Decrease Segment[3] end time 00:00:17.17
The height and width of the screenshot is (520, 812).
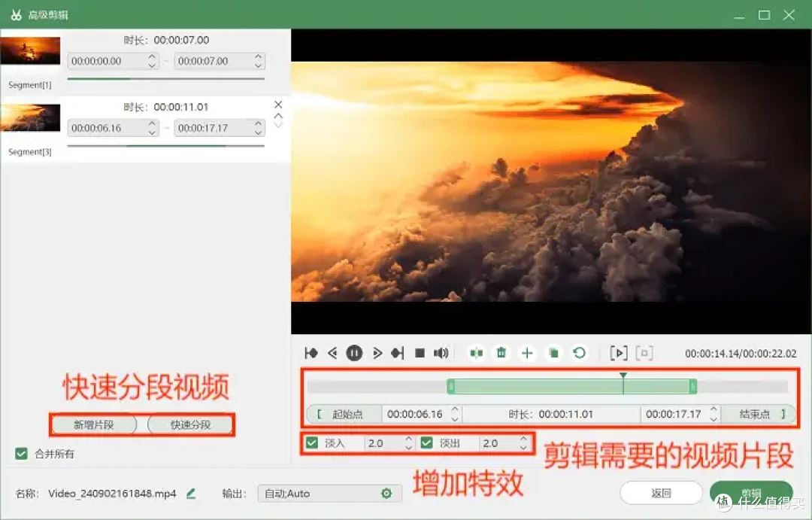[259, 132]
